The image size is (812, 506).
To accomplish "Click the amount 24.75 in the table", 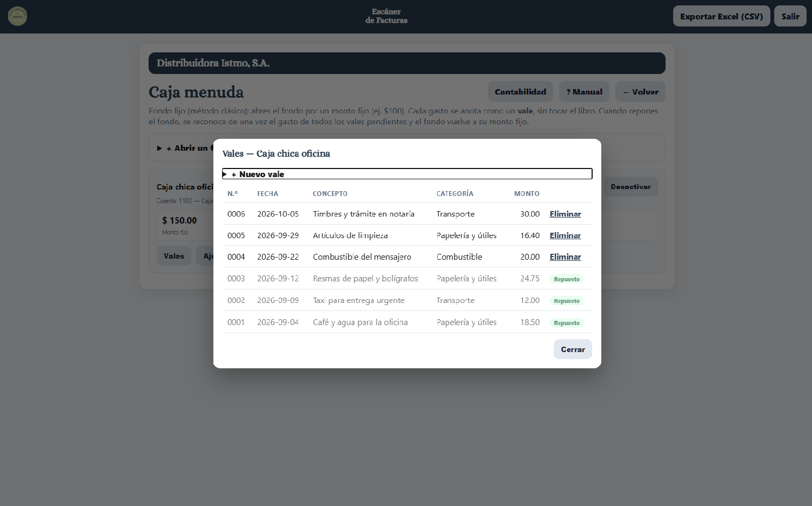I will click(x=529, y=279).
